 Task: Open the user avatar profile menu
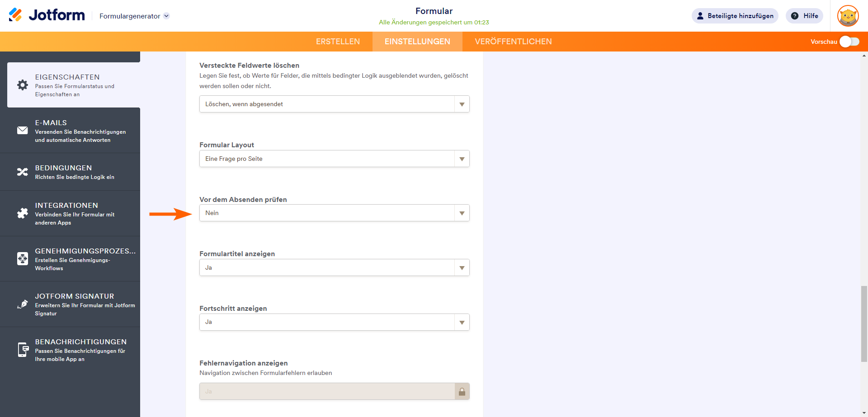pos(848,16)
